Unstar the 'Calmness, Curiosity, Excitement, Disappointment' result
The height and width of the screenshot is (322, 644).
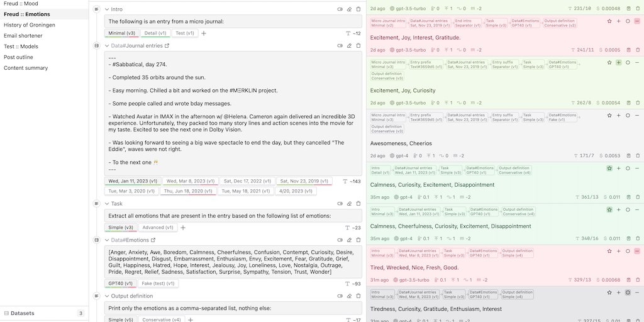[609, 168]
